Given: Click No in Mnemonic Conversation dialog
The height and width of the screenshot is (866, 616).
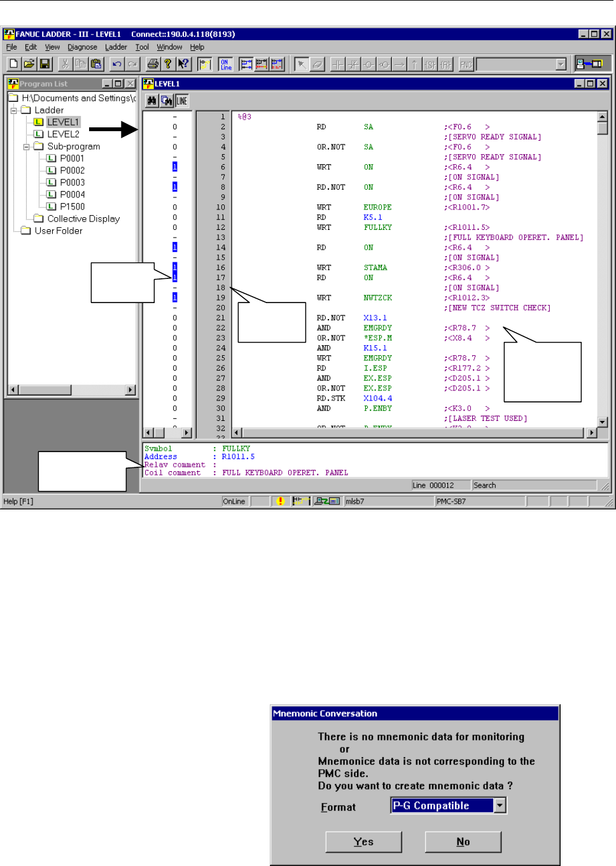Looking at the screenshot, I should (463, 842).
